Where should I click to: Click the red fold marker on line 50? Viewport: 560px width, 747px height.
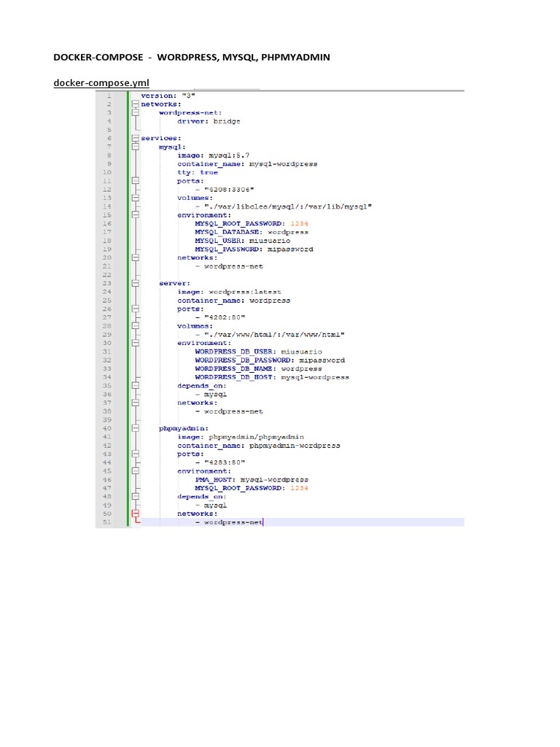pyautogui.click(x=135, y=514)
